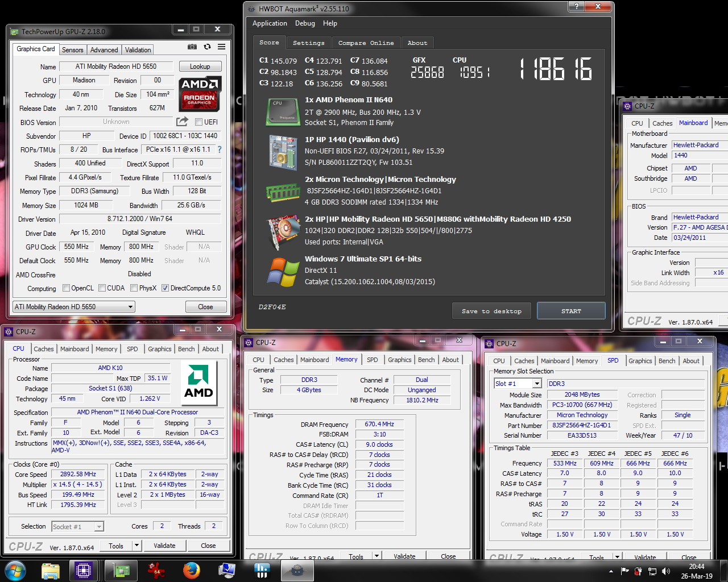Open the About tab in Aquamark
This screenshot has width=728, height=582.
click(417, 43)
